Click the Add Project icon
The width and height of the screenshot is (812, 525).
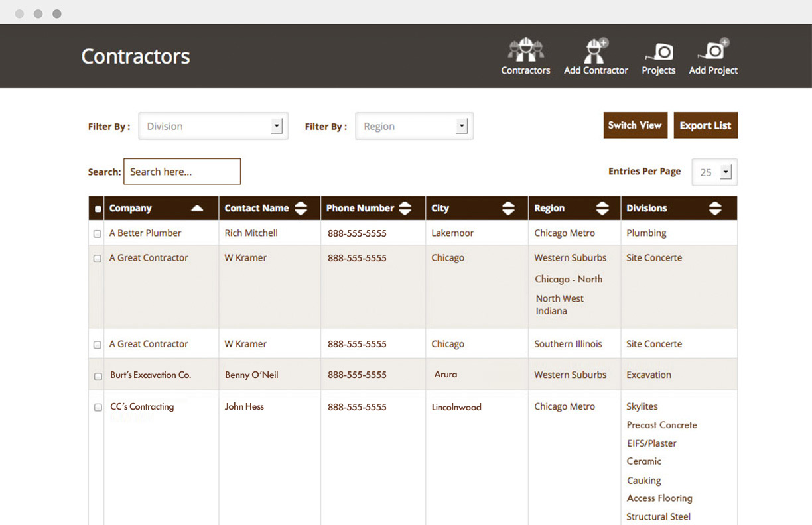[x=714, y=50]
